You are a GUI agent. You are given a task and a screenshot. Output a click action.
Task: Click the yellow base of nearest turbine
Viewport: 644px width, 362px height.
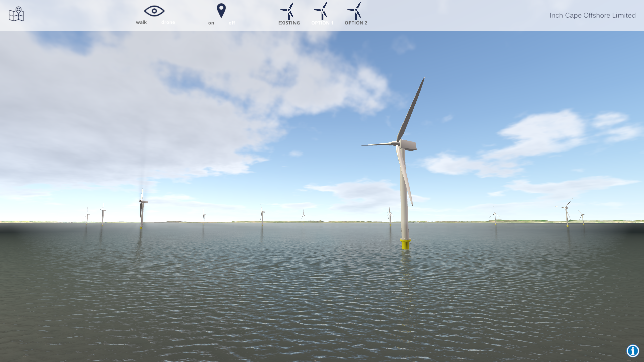pyautogui.click(x=405, y=244)
